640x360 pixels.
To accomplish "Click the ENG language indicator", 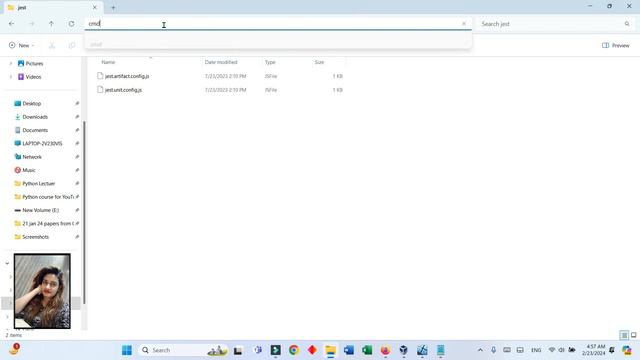I will pyautogui.click(x=536, y=350).
